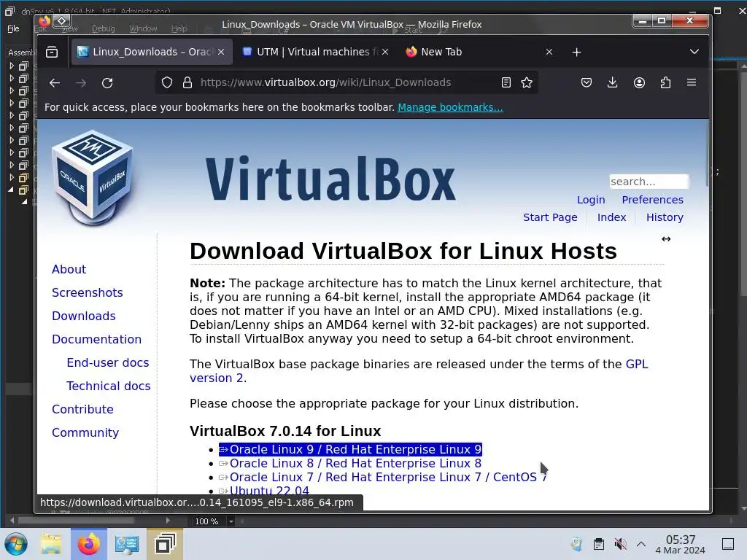
Task: Expand the first dnSpy assembly tree node
Action: pos(12,66)
